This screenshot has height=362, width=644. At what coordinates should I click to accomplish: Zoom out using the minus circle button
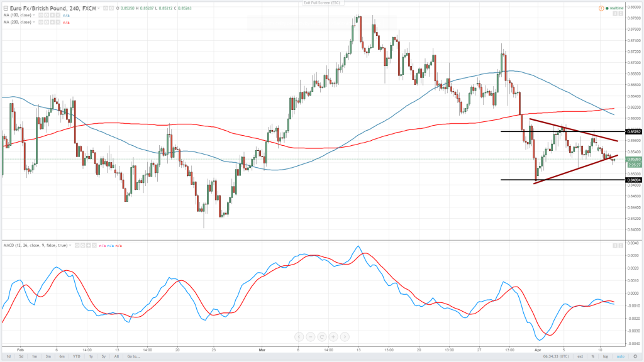click(x=311, y=337)
